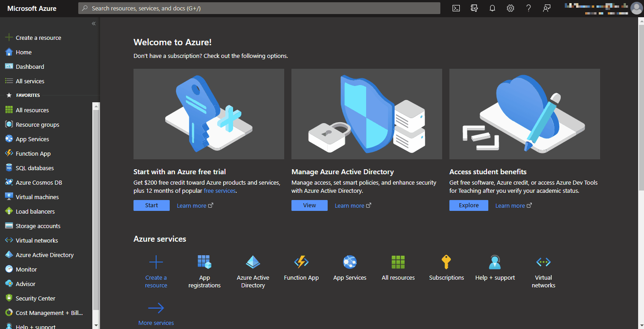Collapse the sidebar using the double chevron
644x329 pixels.
94,24
